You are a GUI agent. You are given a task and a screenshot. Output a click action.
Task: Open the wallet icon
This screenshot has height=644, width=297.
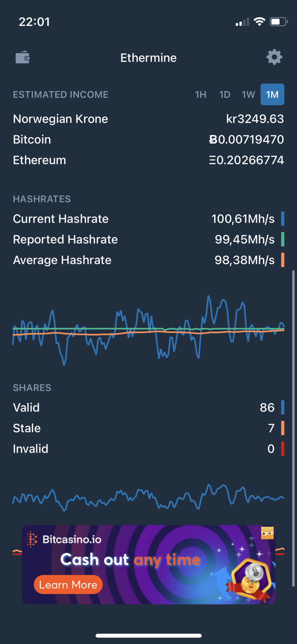point(22,57)
